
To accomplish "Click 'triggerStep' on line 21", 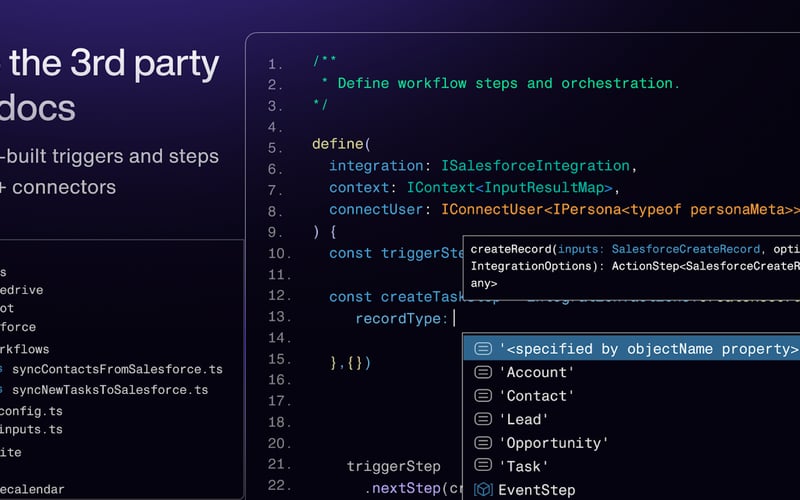I will point(393,466).
